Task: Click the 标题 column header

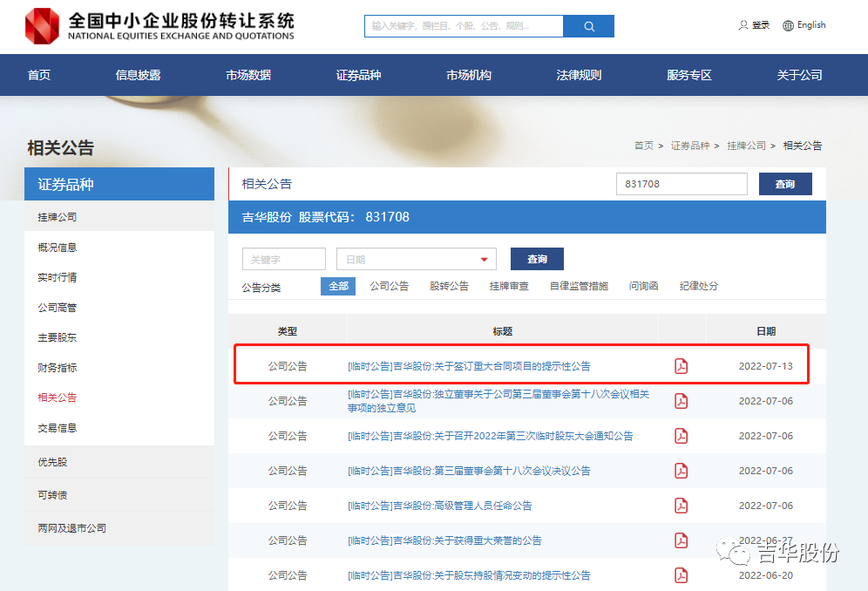Action: [503, 331]
